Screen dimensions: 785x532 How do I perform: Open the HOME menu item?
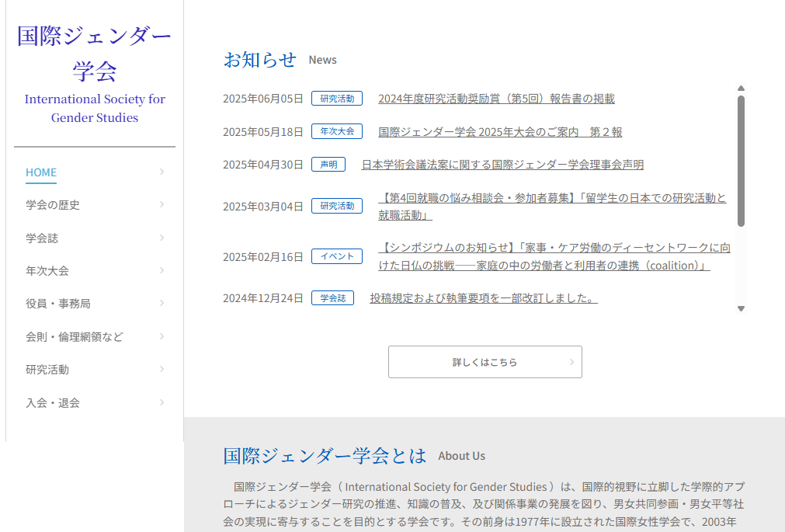tap(41, 172)
